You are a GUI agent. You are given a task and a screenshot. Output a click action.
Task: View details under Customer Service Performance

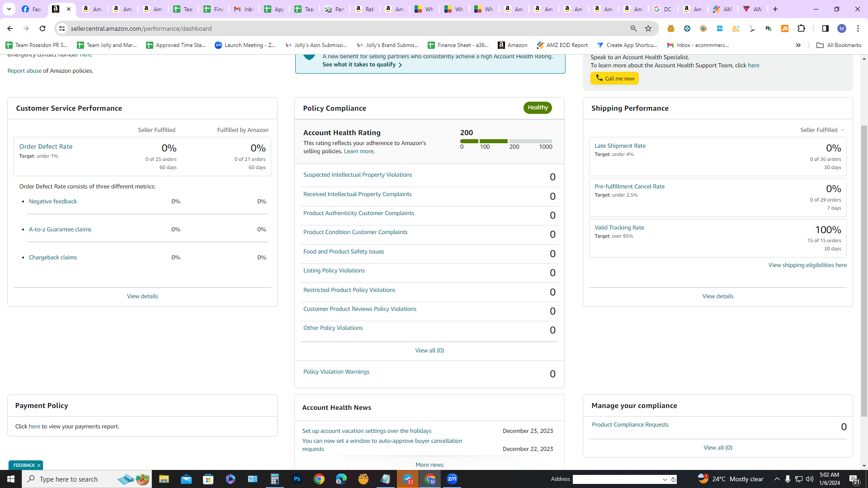[x=142, y=296]
